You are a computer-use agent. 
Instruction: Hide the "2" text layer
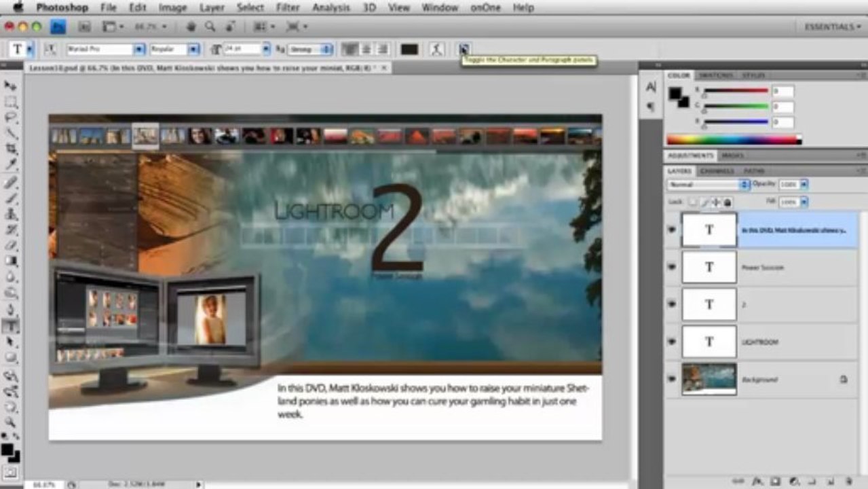[x=672, y=304]
